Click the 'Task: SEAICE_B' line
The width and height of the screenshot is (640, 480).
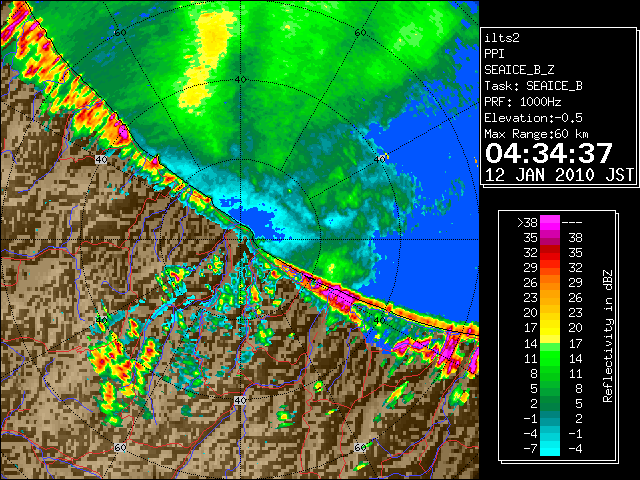(533, 86)
